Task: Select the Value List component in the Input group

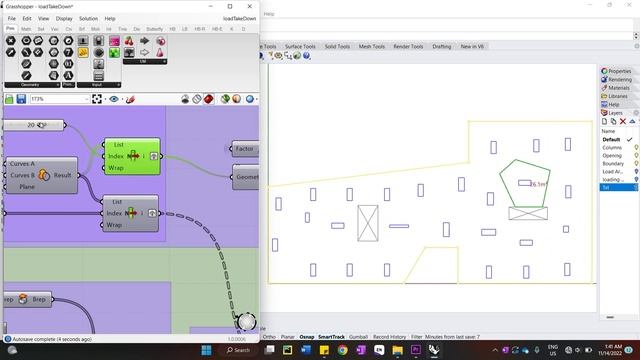Action: [98, 76]
